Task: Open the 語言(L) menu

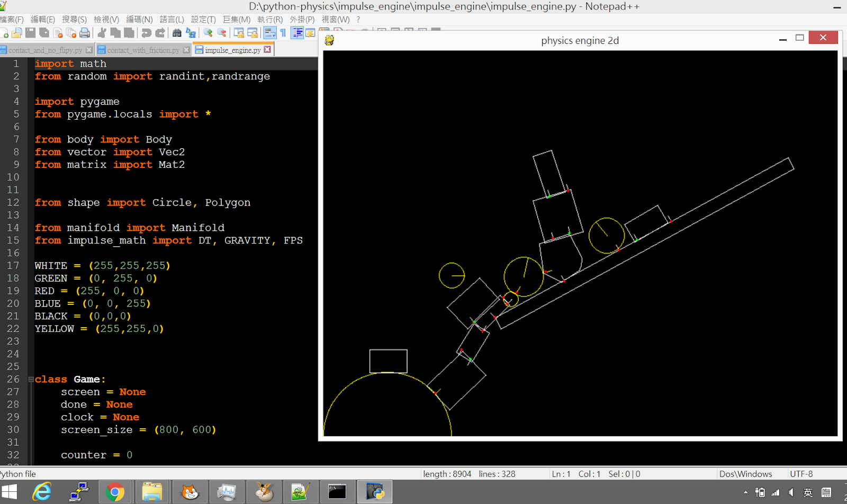Action: pyautogui.click(x=172, y=20)
